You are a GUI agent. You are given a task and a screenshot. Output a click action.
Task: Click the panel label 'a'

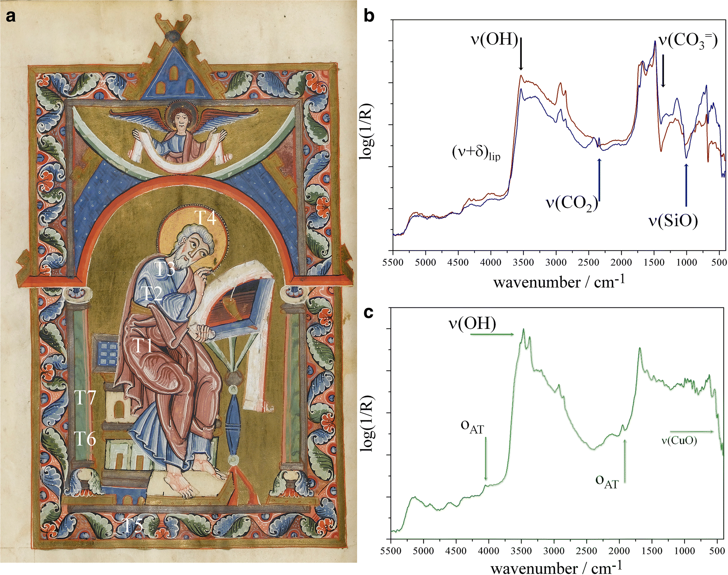click(x=11, y=17)
